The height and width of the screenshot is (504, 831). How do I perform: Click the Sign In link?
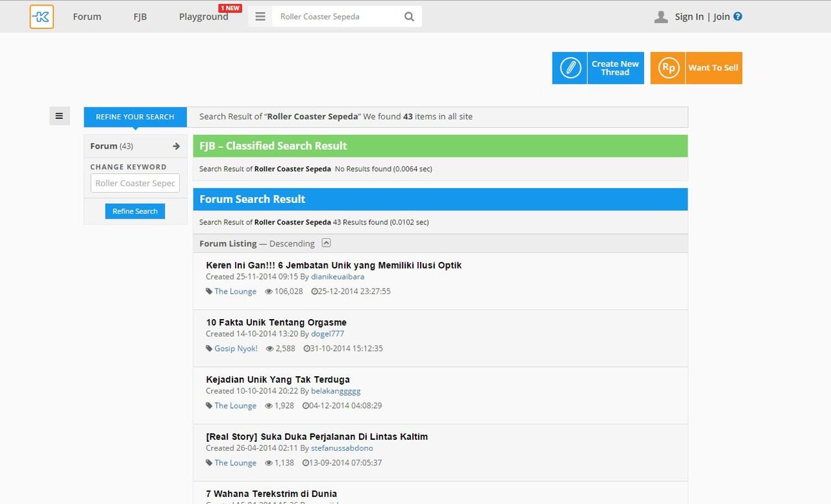pos(689,17)
